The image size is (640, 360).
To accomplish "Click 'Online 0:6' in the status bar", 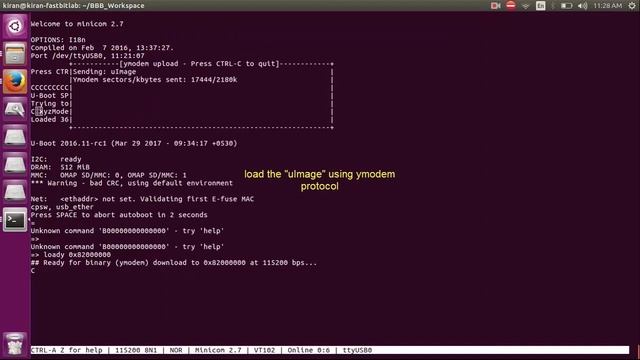I will [309, 350].
